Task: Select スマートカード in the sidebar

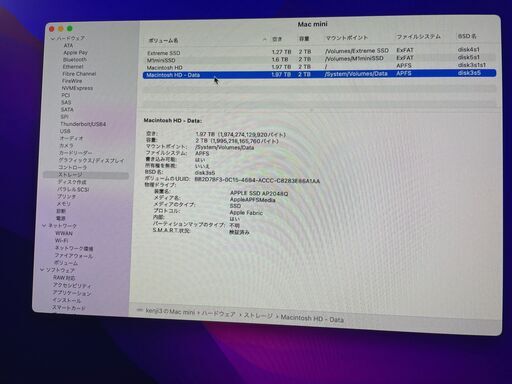Action: [68, 308]
